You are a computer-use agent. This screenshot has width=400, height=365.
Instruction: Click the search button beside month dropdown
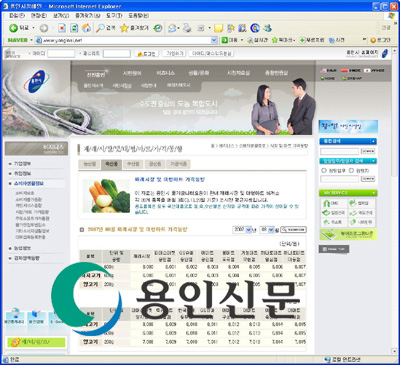(x=293, y=229)
